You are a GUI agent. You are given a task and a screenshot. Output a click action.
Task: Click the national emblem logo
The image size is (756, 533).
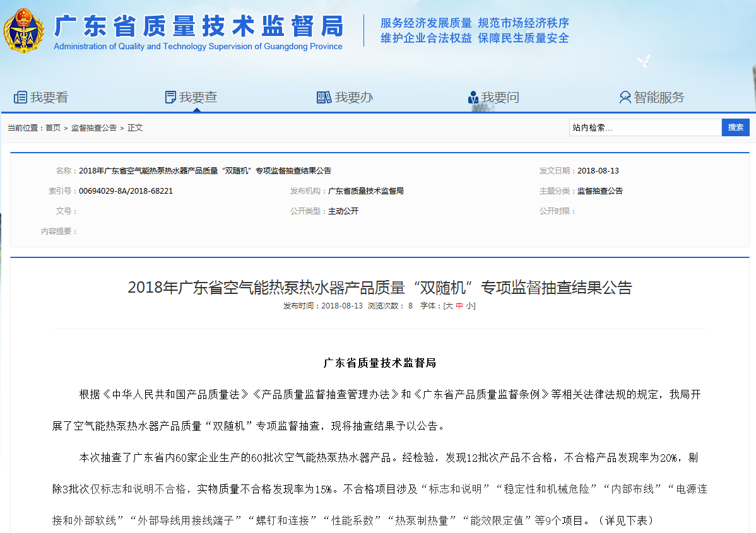(23, 30)
